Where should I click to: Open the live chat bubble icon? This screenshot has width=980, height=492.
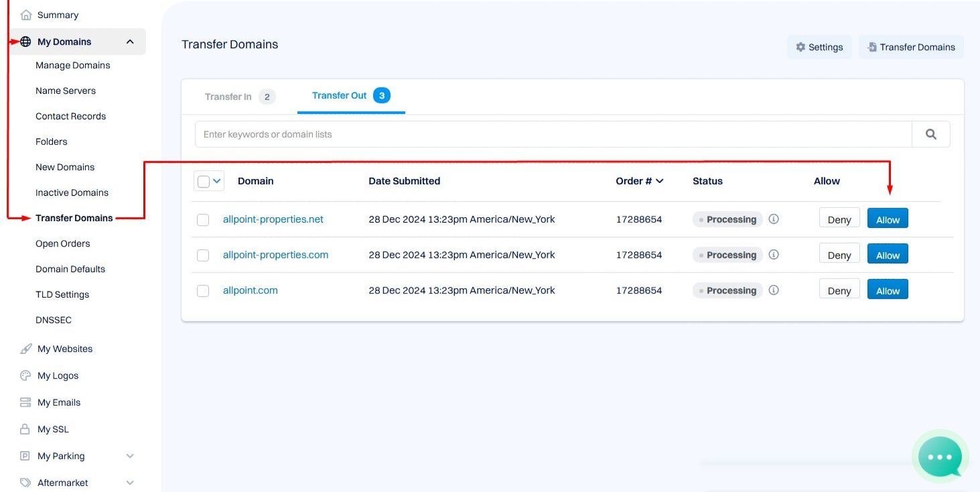[940, 456]
